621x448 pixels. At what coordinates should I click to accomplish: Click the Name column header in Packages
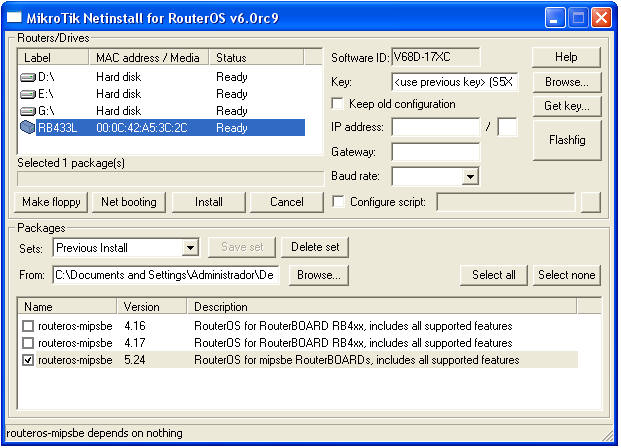pos(67,307)
